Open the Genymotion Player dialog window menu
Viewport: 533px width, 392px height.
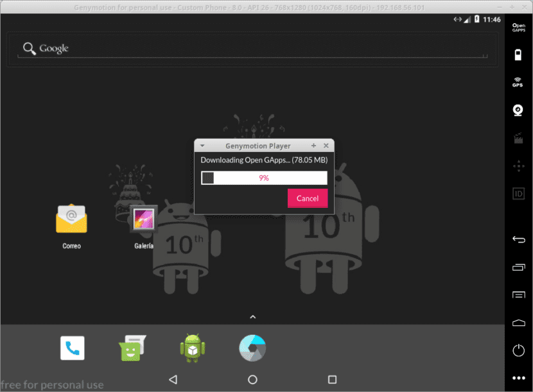[x=202, y=146]
